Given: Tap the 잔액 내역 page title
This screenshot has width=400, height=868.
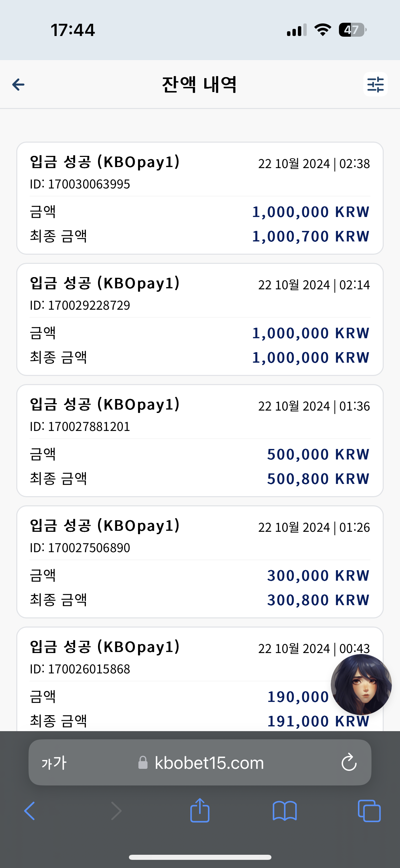Looking at the screenshot, I should click(x=199, y=85).
